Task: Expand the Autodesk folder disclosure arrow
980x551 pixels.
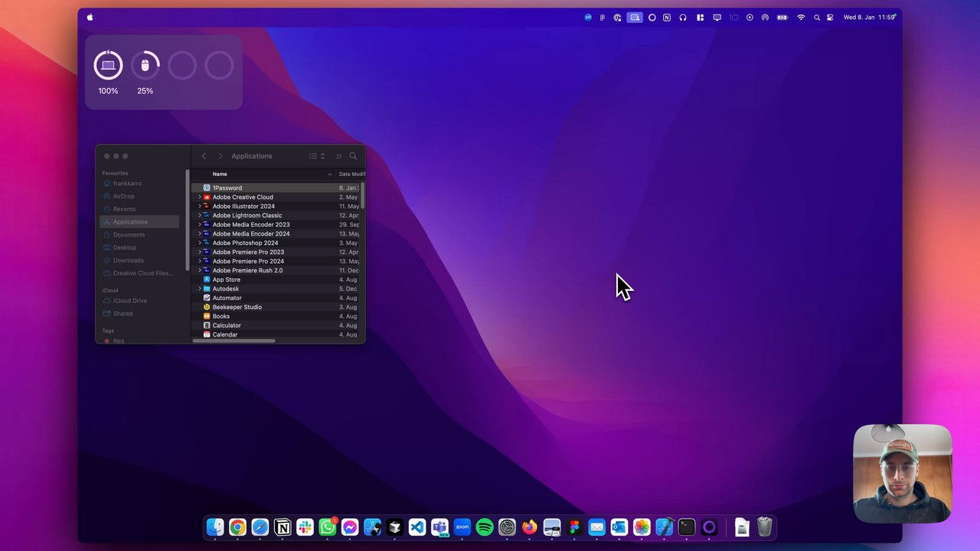Action: pos(200,289)
